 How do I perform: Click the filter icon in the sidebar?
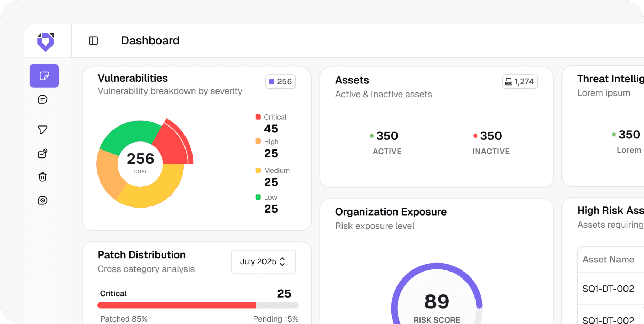pos(42,129)
